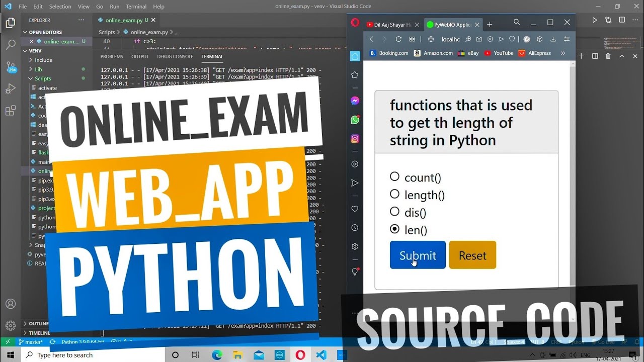Take a snapshot with Opera camera icon
644x362 pixels.
[x=479, y=39]
